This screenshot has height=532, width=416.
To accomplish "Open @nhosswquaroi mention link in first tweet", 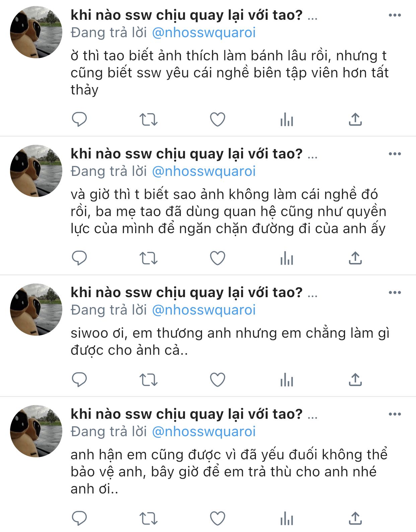I will (204, 32).
